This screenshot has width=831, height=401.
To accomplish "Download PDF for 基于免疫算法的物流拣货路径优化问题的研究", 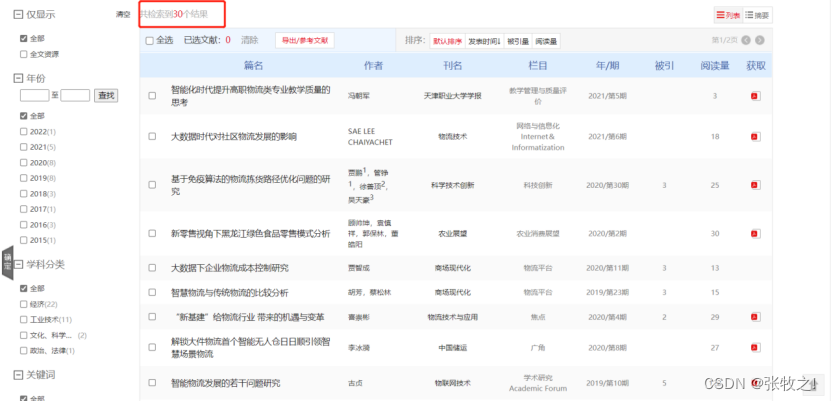I will [x=755, y=185].
